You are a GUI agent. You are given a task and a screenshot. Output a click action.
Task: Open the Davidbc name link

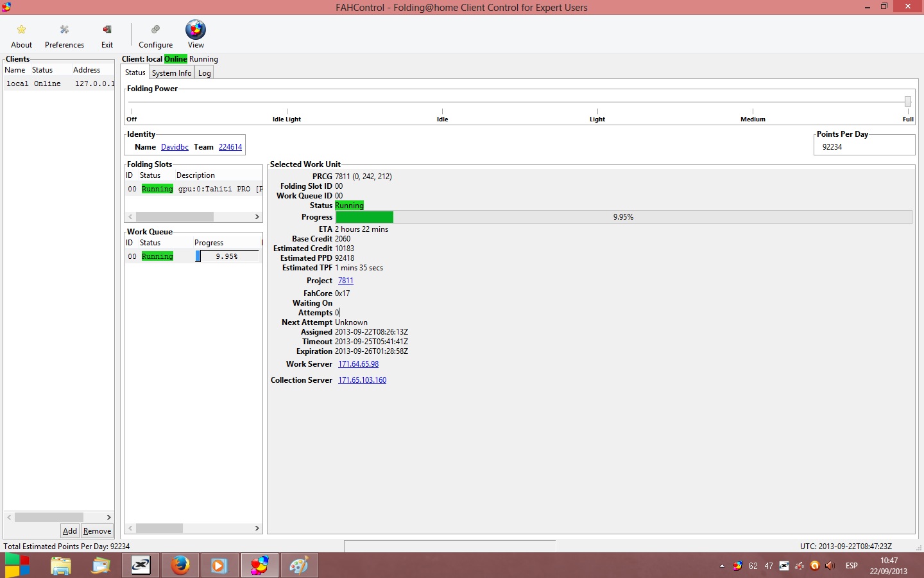175,147
